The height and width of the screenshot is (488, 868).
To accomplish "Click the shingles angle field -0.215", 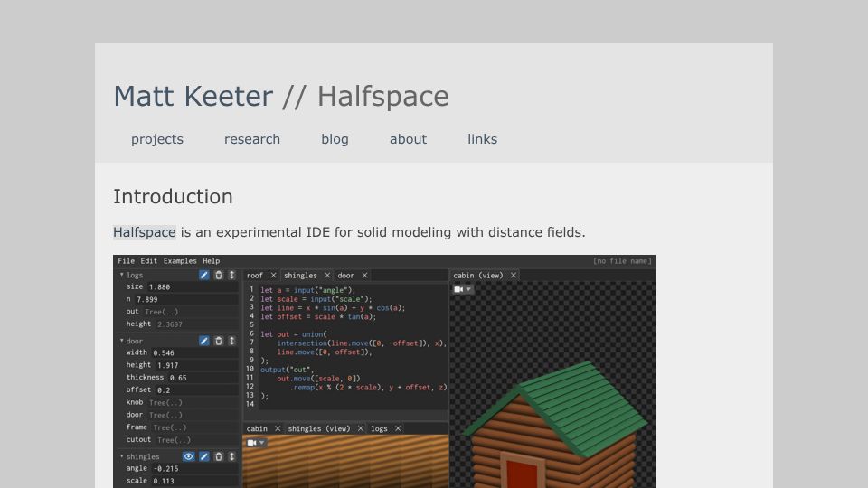I will (194, 469).
